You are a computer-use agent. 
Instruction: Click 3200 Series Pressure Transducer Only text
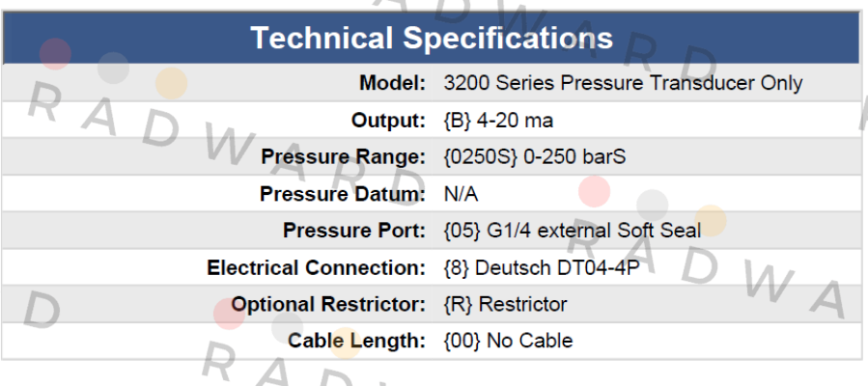point(624,84)
